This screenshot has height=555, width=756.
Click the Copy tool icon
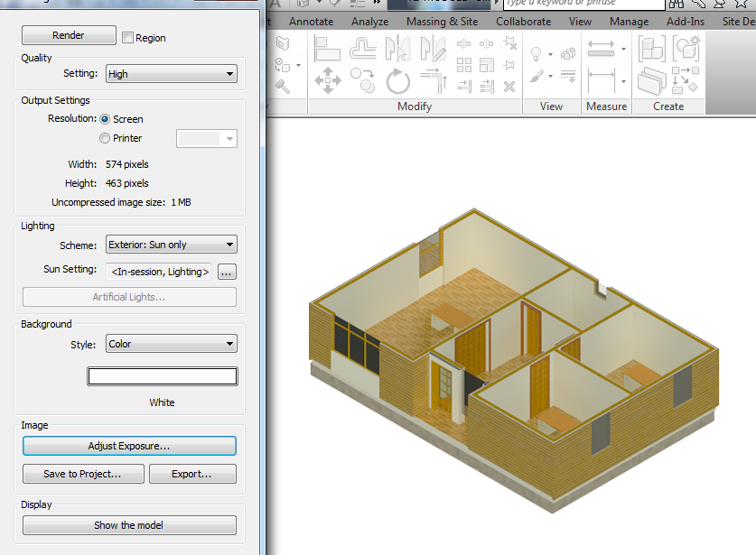[363, 80]
